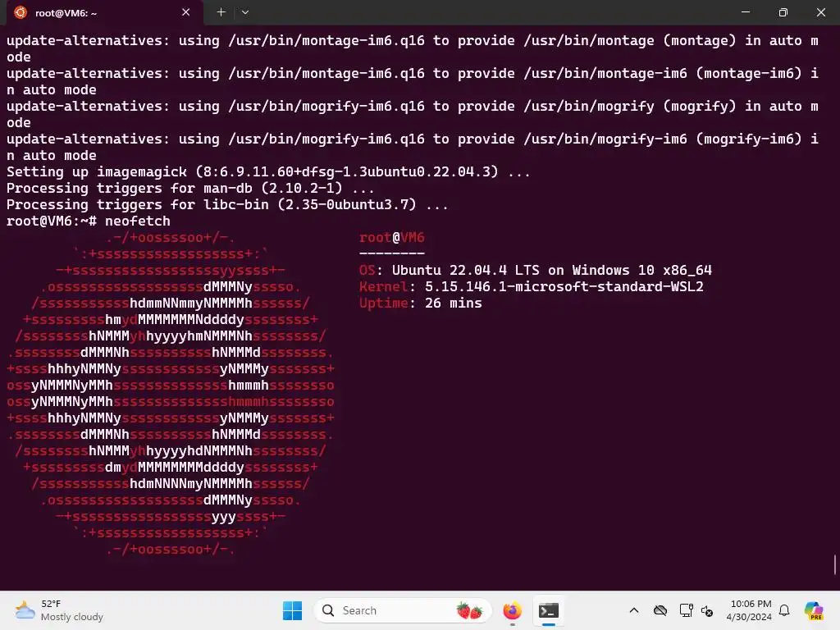Screen dimensions: 840x630
Task: Open network display tray icon
Action: tap(686, 610)
